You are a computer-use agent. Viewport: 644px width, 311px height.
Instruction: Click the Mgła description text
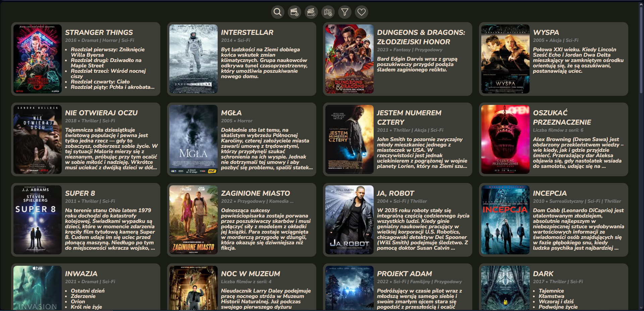point(267,149)
